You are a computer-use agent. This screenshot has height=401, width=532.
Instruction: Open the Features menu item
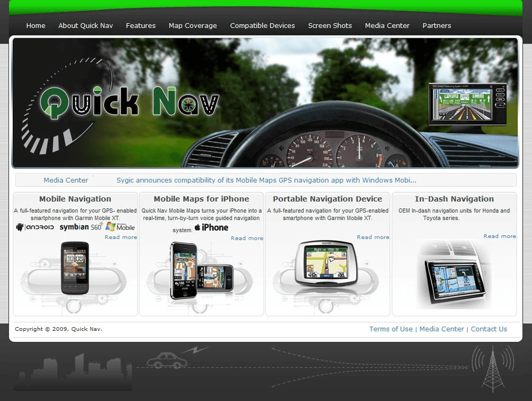(141, 26)
